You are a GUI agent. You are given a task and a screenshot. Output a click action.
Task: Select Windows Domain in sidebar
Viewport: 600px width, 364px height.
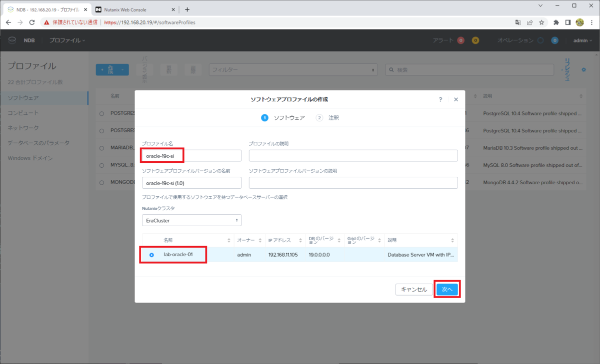coord(30,158)
